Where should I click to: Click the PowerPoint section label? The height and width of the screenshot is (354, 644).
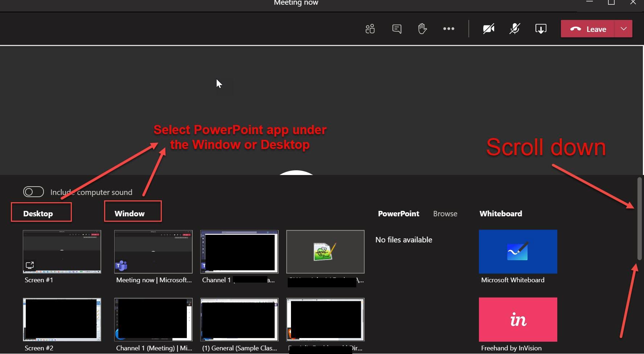(398, 214)
